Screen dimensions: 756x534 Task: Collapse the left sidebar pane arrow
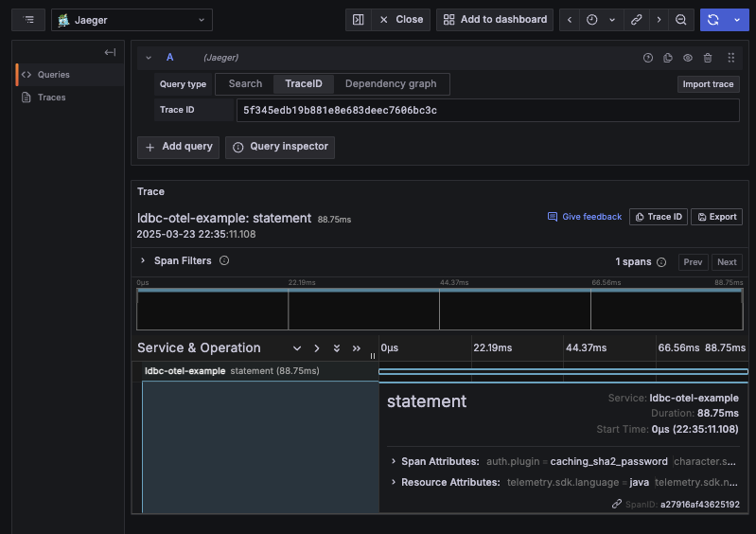coord(110,52)
